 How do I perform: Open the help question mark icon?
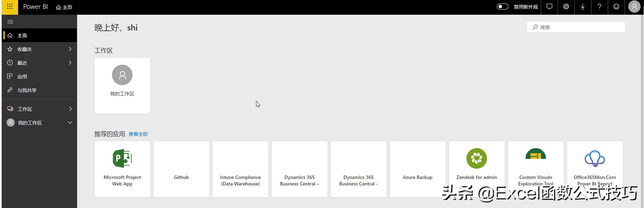pos(600,7)
